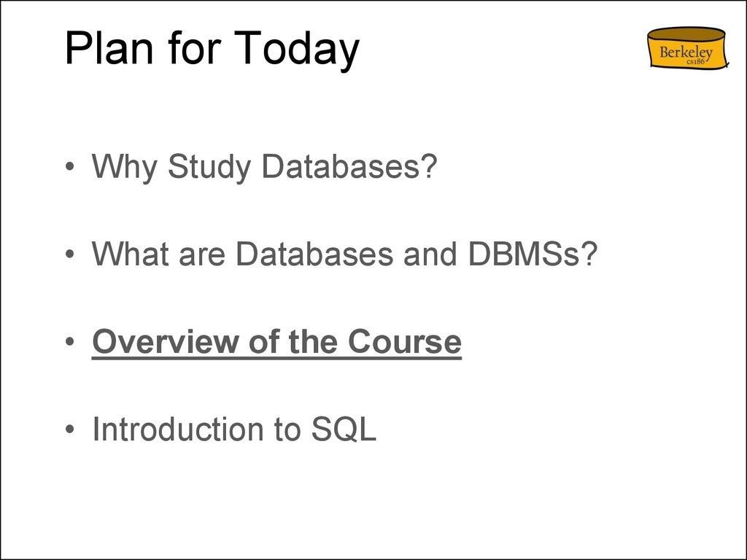This screenshot has height=560, width=747.
Task: Click the Berkeley CS186 logo
Action: (687, 48)
